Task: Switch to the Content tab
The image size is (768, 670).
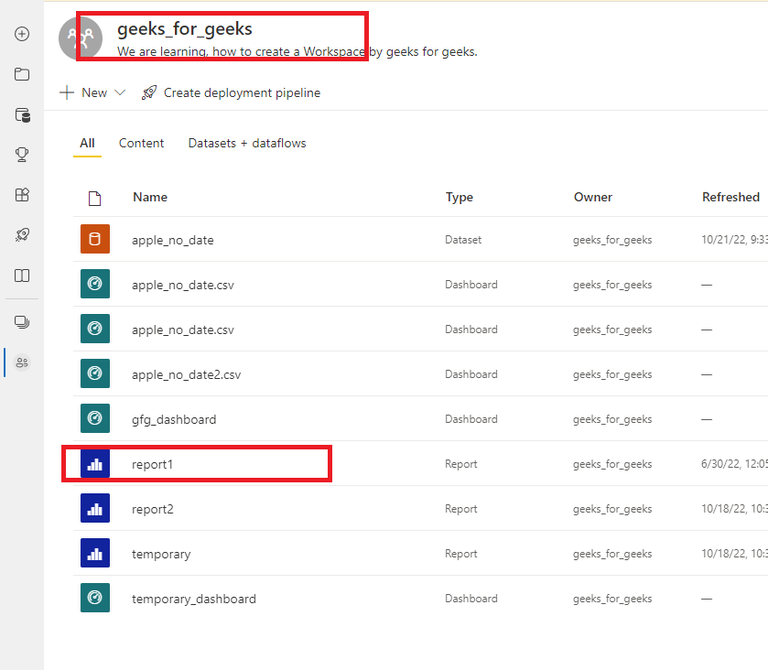Action: (x=141, y=143)
